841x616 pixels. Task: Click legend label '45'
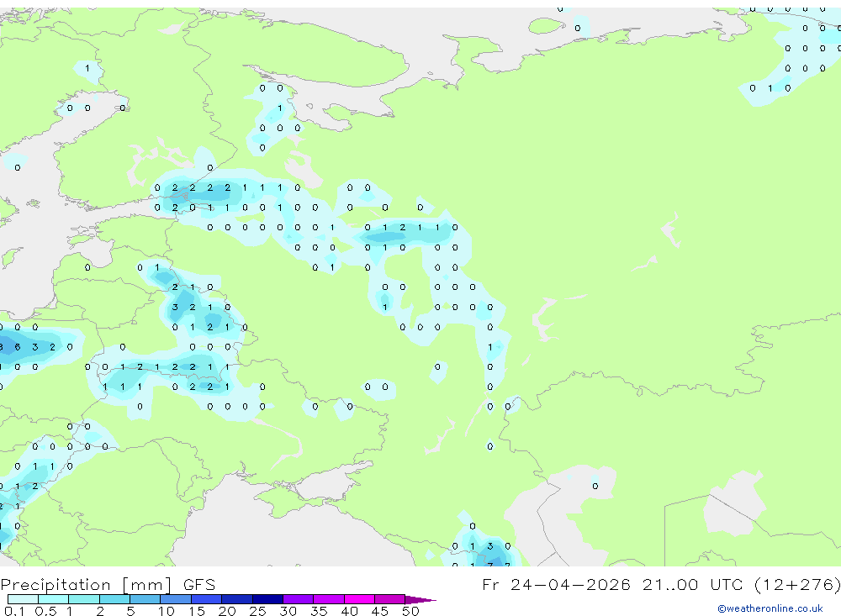380,611
